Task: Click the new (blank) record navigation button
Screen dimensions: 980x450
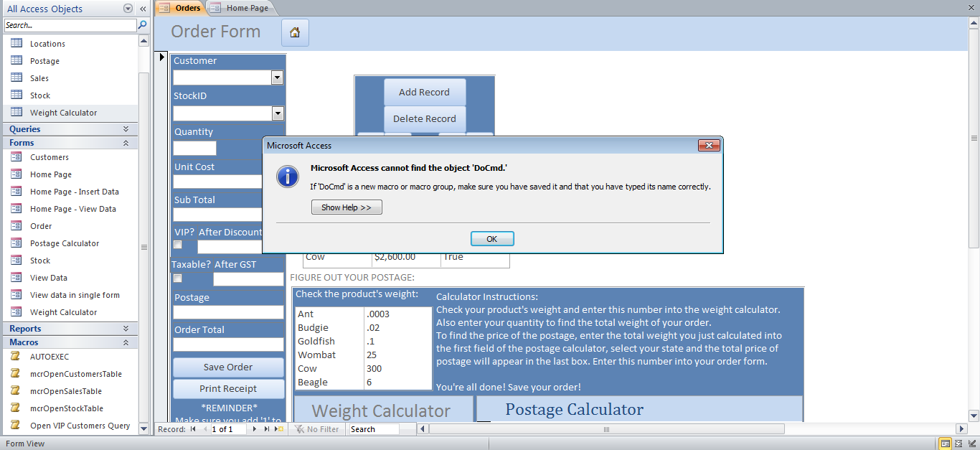Action: (280, 429)
